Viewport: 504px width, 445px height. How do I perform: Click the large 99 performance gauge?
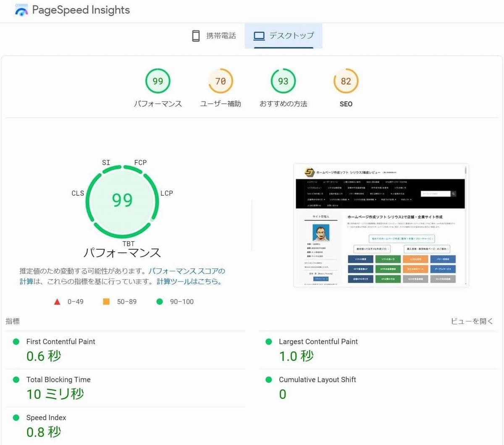pos(122,201)
